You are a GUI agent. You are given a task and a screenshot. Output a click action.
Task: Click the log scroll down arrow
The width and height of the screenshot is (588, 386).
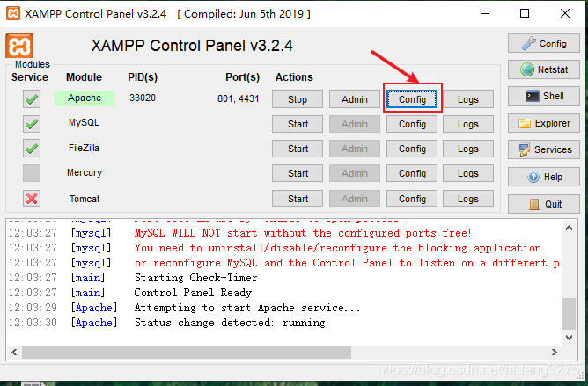pos(569,338)
